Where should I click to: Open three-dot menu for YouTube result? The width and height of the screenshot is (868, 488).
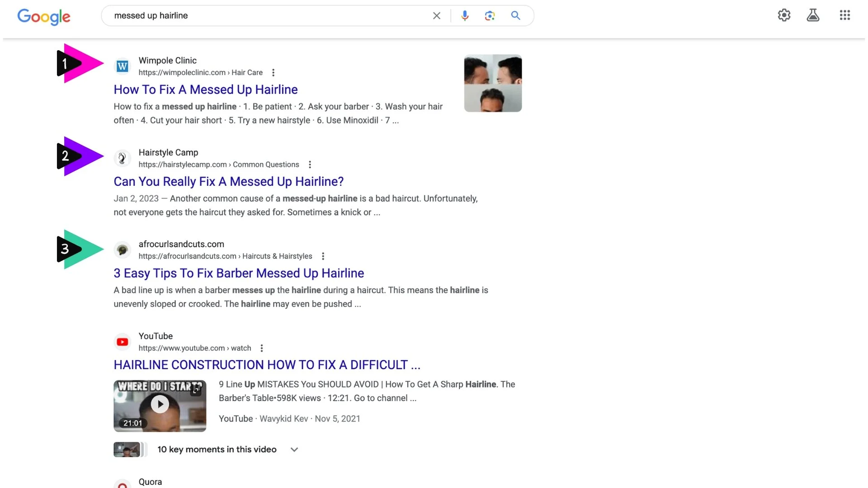tap(261, 348)
